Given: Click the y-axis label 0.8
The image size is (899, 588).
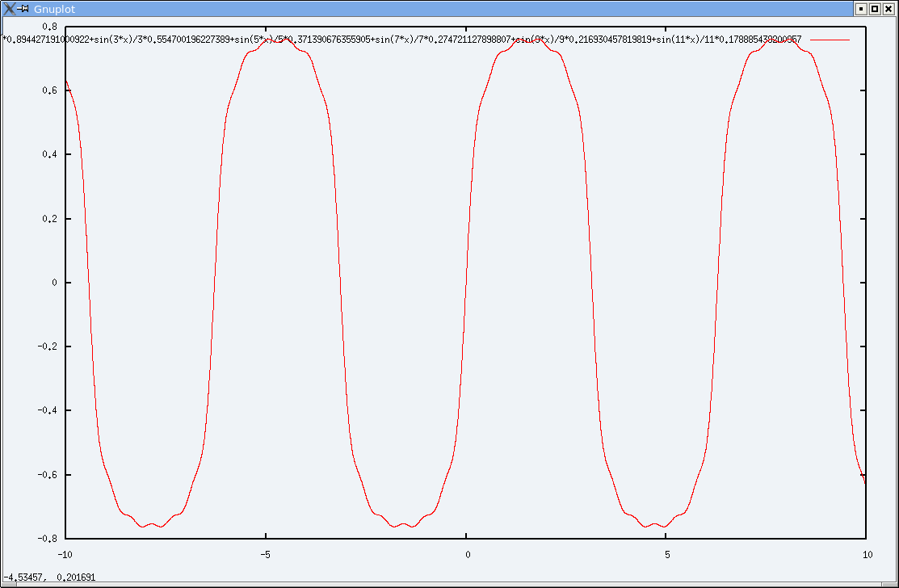Looking at the screenshot, I should [x=50, y=27].
